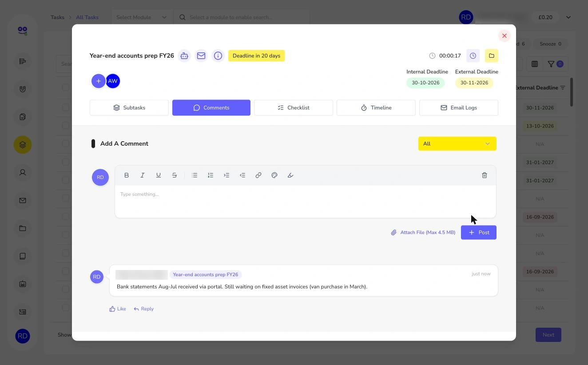
Task: Open the user profile icon in the sidebar
Action: 23,173
